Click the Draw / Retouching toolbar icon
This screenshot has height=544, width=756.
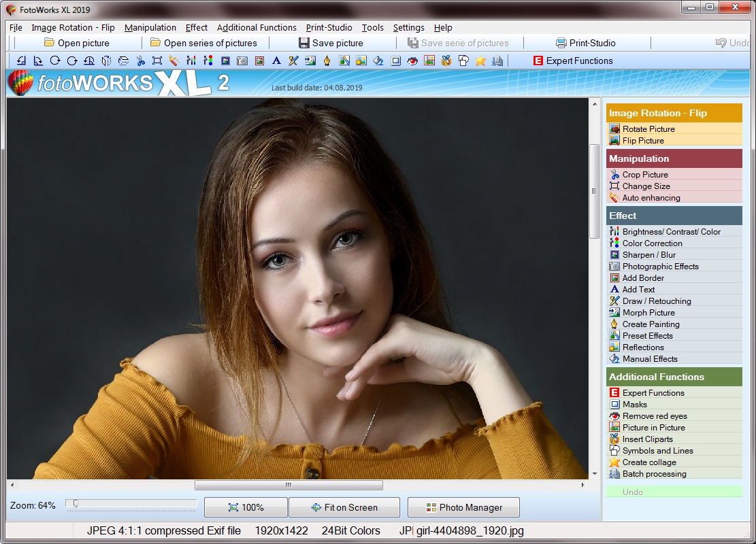(x=293, y=61)
